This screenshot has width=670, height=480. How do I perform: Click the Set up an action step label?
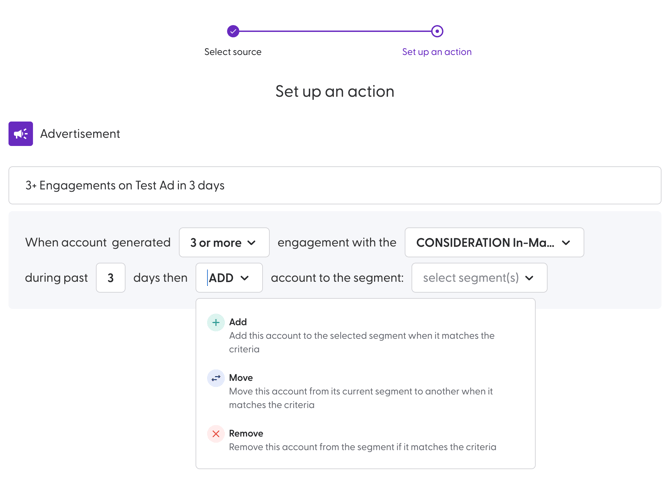tap(437, 52)
